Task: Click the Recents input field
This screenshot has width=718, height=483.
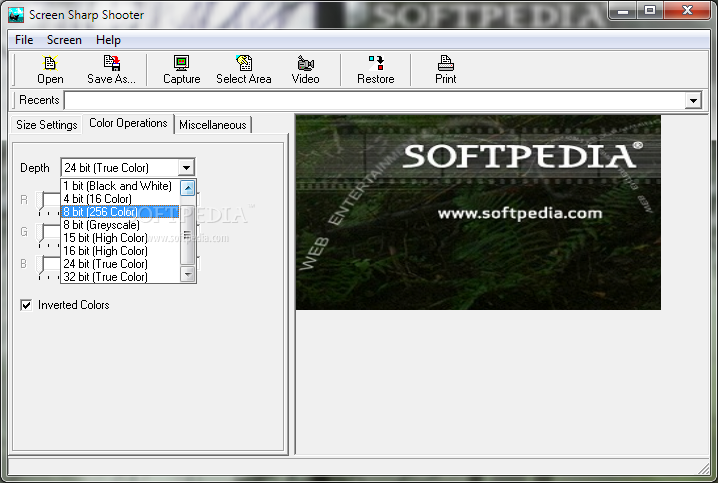Action: [x=375, y=100]
